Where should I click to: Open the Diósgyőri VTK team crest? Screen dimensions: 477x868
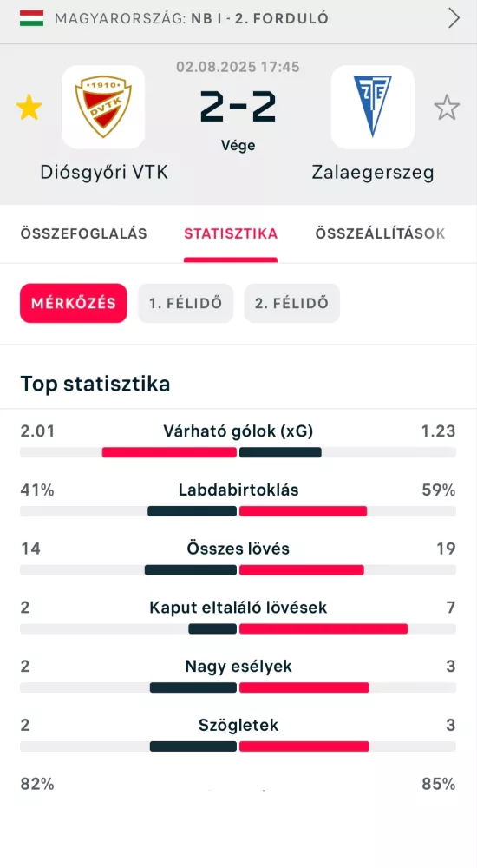point(103,107)
